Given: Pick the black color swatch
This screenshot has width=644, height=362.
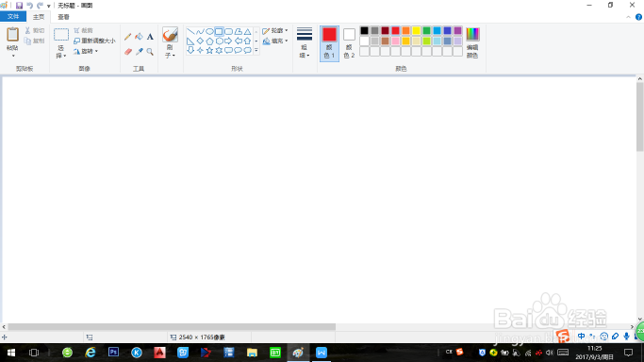Looking at the screenshot, I should 364,31.
